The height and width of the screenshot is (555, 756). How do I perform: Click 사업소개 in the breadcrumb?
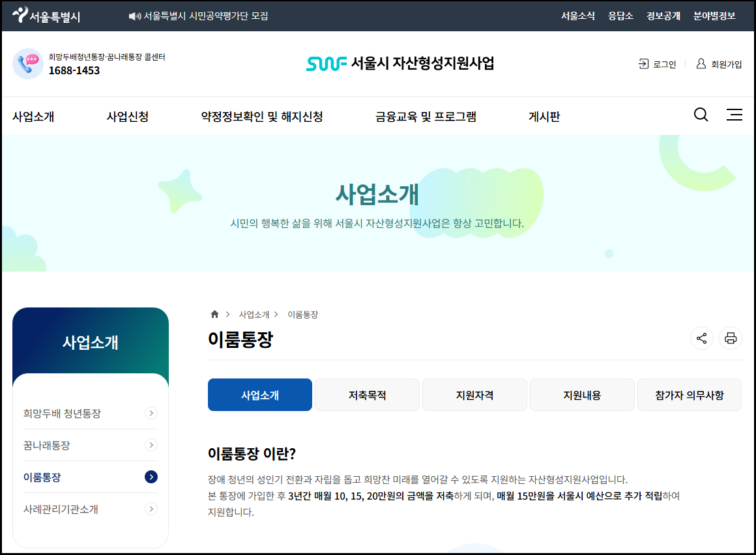(254, 315)
